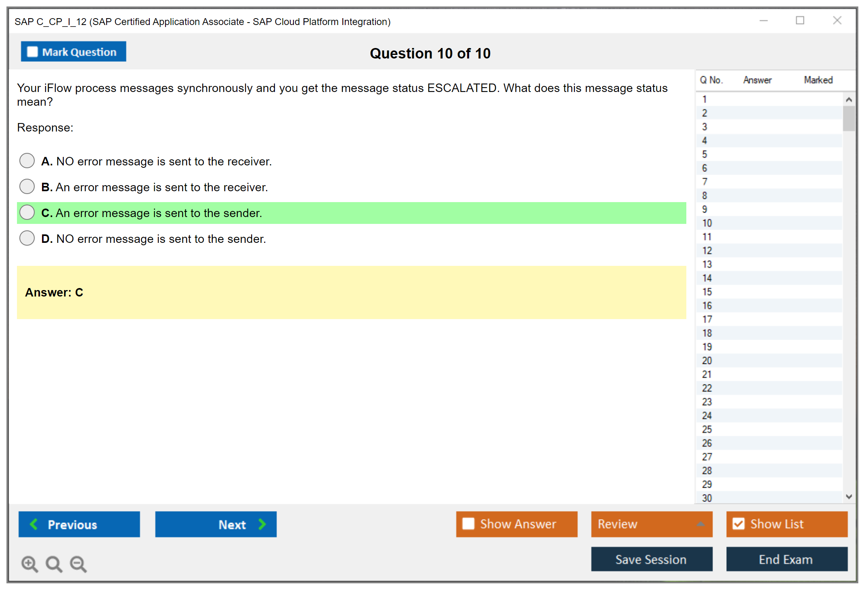Click the End Exam button
The image size is (868, 593).
tap(786, 559)
